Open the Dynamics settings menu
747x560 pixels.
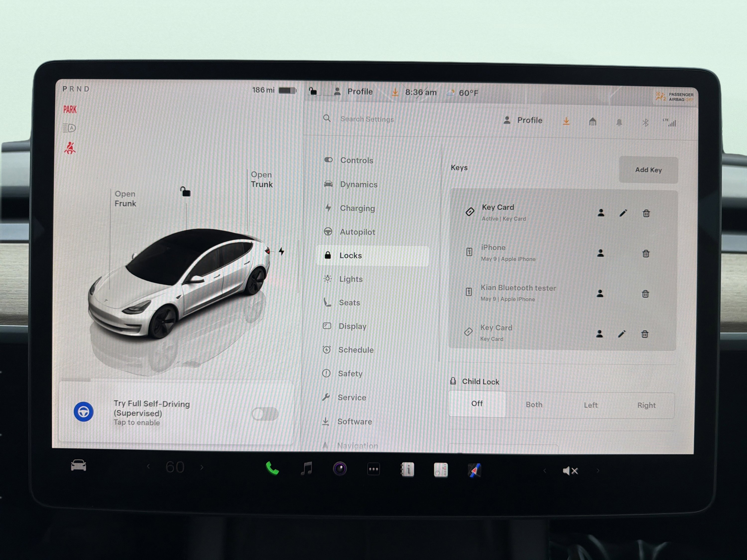point(373,184)
